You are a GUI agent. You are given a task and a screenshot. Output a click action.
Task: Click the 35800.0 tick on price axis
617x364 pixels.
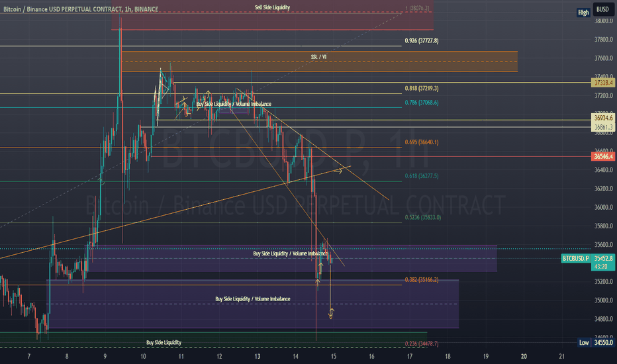point(604,226)
